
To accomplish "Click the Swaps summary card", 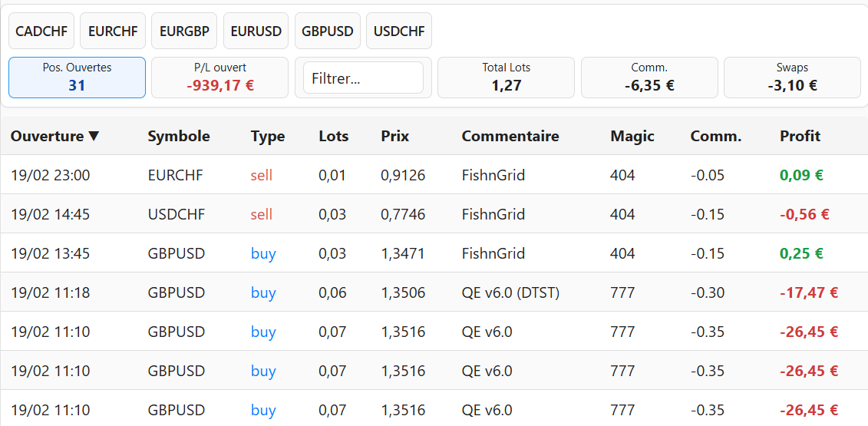I will click(792, 78).
